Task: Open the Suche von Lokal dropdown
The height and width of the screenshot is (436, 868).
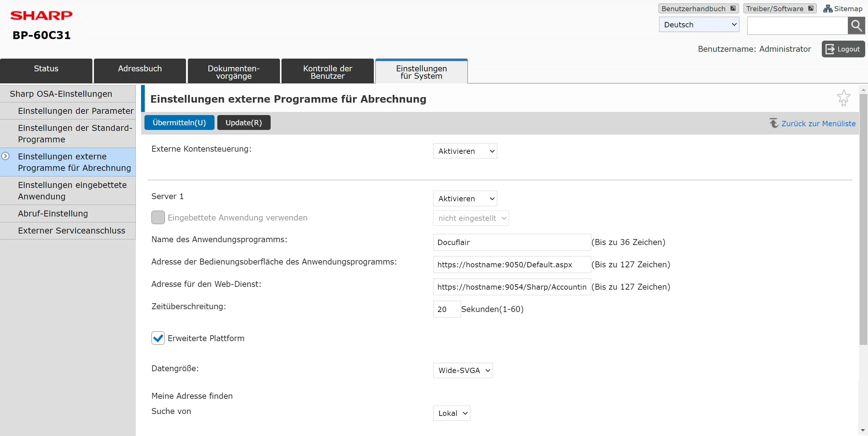Action: (x=452, y=413)
